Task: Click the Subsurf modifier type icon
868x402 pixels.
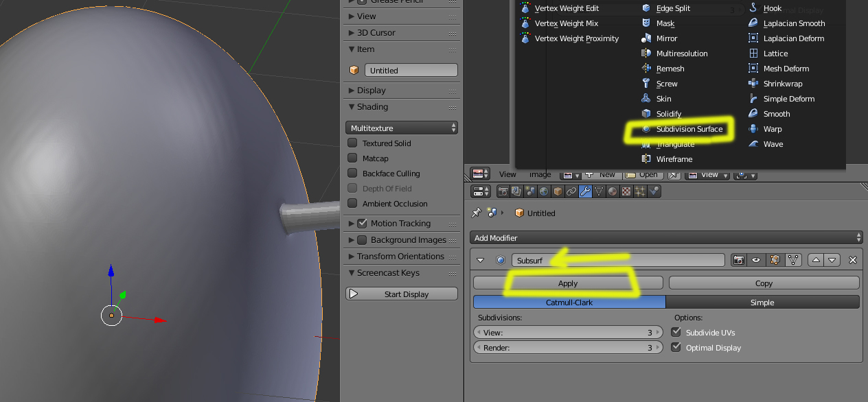Action: [x=501, y=260]
